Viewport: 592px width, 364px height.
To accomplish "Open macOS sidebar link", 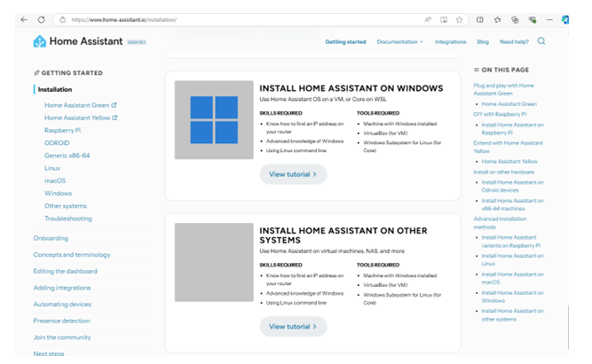I will (x=55, y=180).
